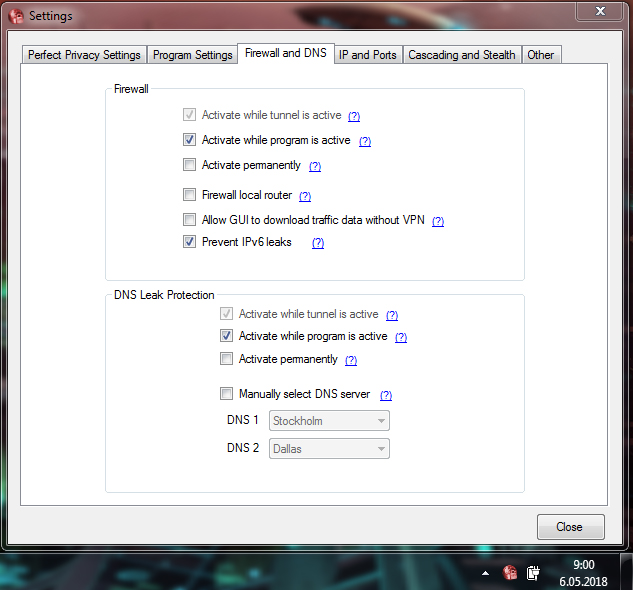This screenshot has width=633, height=590.
Task: Click the 'DNS 1' label
Action: pyautogui.click(x=243, y=420)
